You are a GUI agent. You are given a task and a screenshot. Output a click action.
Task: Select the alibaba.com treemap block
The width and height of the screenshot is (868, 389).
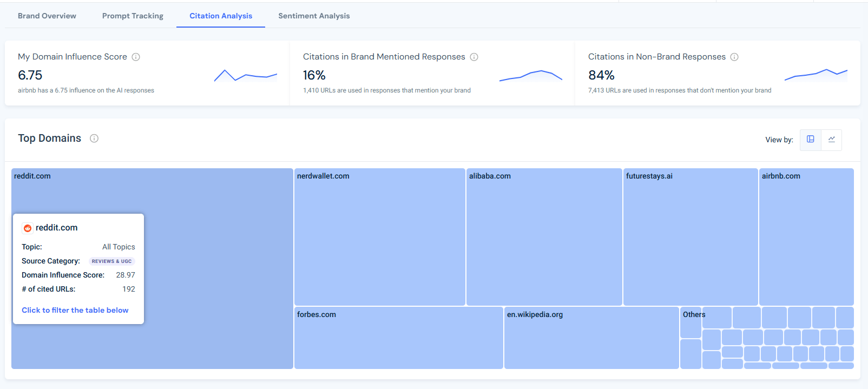click(x=544, y=237)
